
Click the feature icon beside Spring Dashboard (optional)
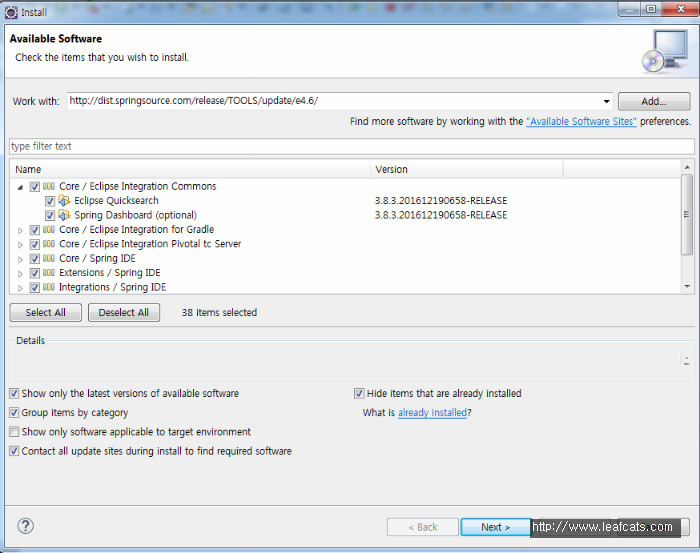tap(64, 215)
